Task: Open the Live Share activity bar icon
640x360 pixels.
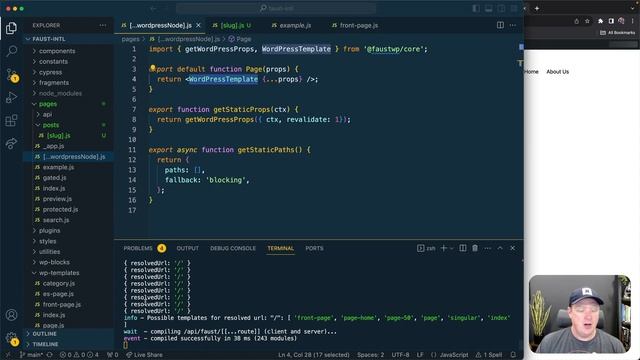Action: [x=11, y=143]
